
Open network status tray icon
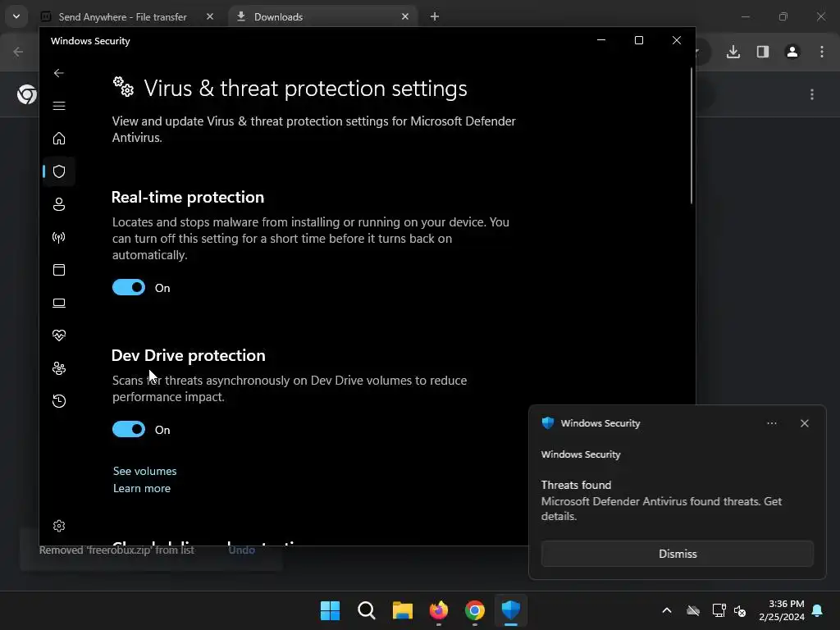coord(719,610)
